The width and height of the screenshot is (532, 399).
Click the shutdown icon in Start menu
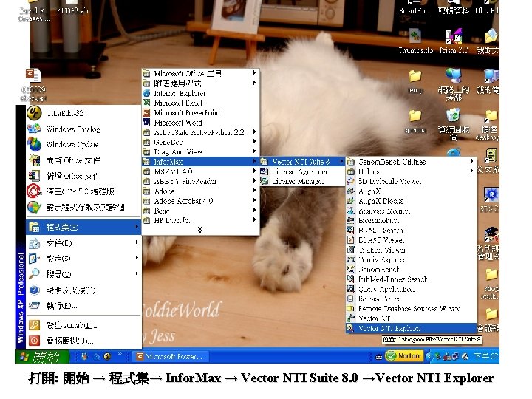(x=34, y=341)
